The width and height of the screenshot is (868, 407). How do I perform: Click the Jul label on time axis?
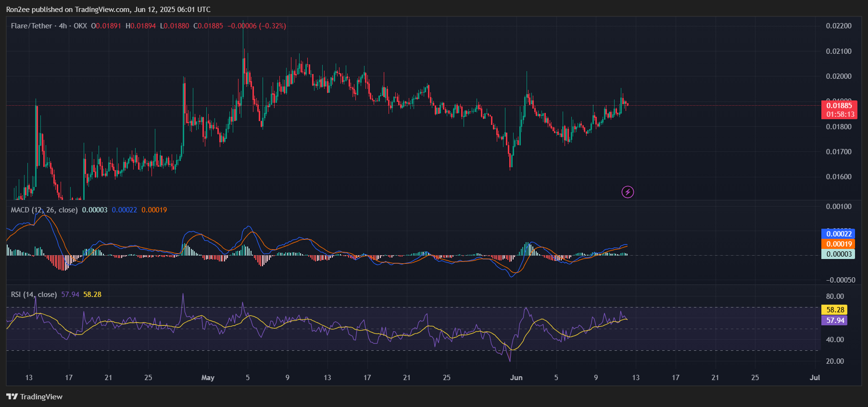[x=814, y=378]
